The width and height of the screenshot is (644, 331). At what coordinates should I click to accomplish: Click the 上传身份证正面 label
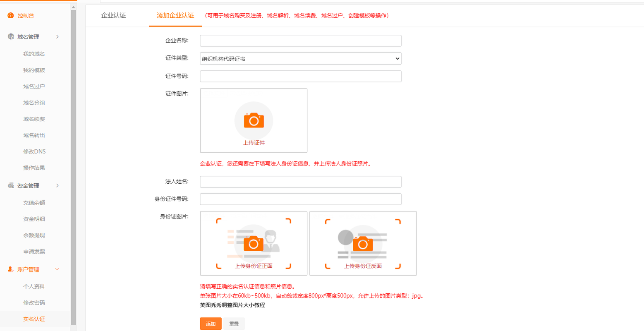pos(254,266)
